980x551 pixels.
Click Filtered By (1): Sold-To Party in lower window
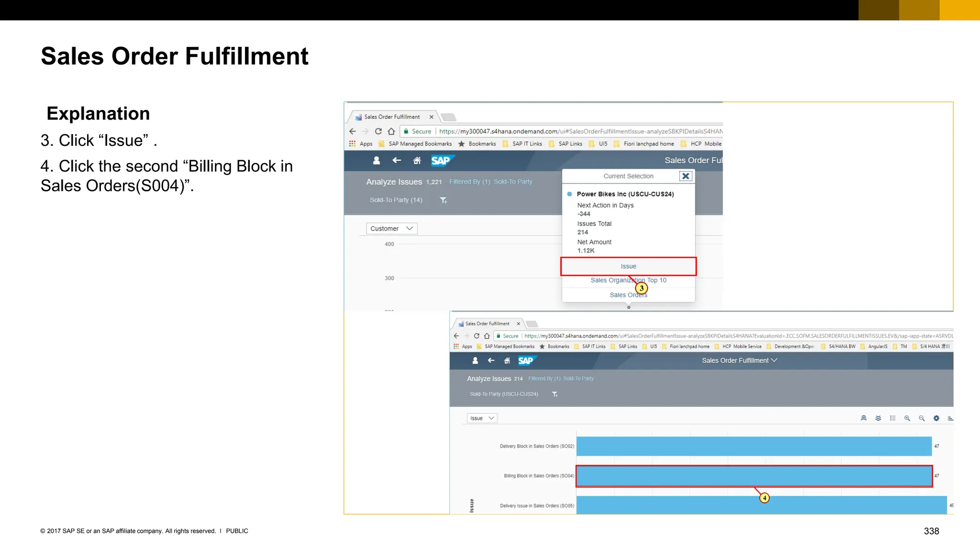coord(561,378)
